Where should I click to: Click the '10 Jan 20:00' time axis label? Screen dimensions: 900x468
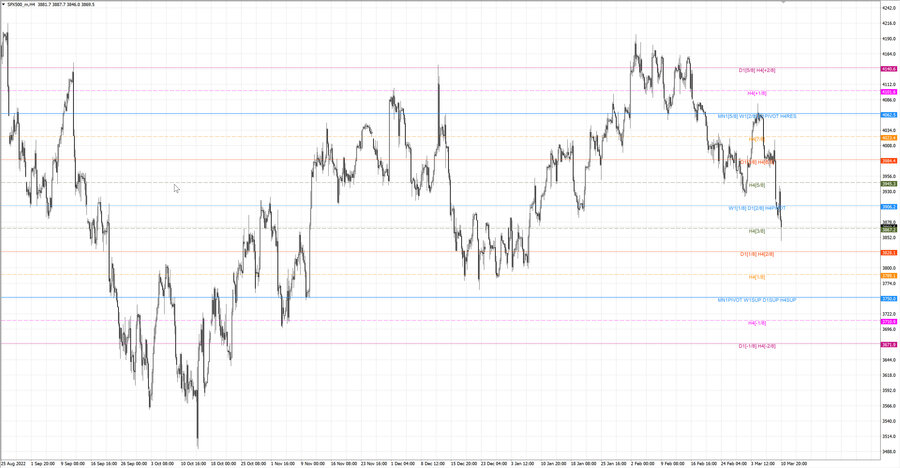point(554,463)
